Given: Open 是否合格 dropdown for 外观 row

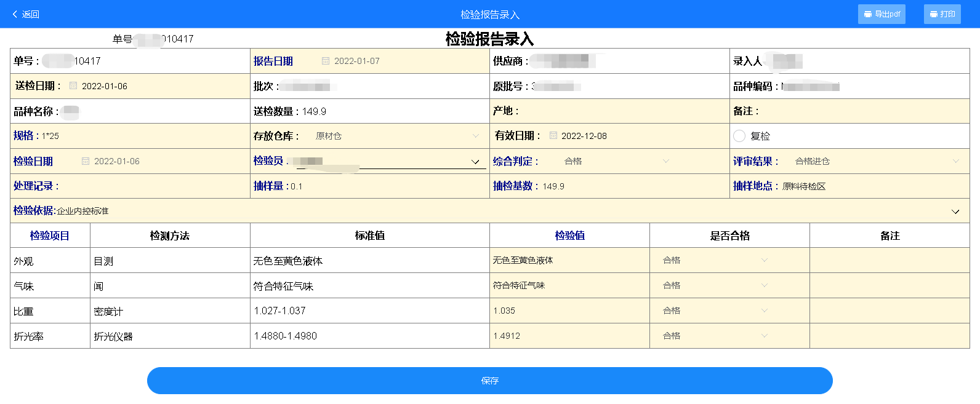Looking at the screenshot, I should tap(764, 260).
